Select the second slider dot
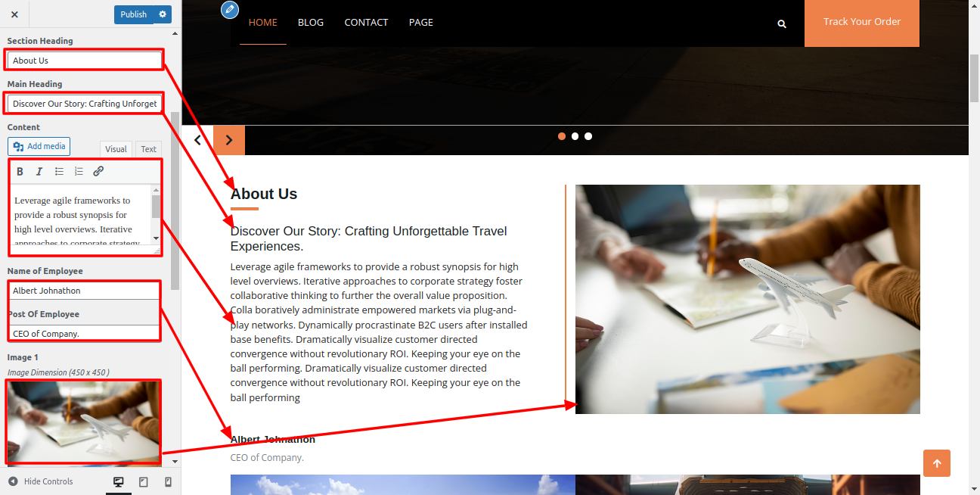 [x=575, y=136]
